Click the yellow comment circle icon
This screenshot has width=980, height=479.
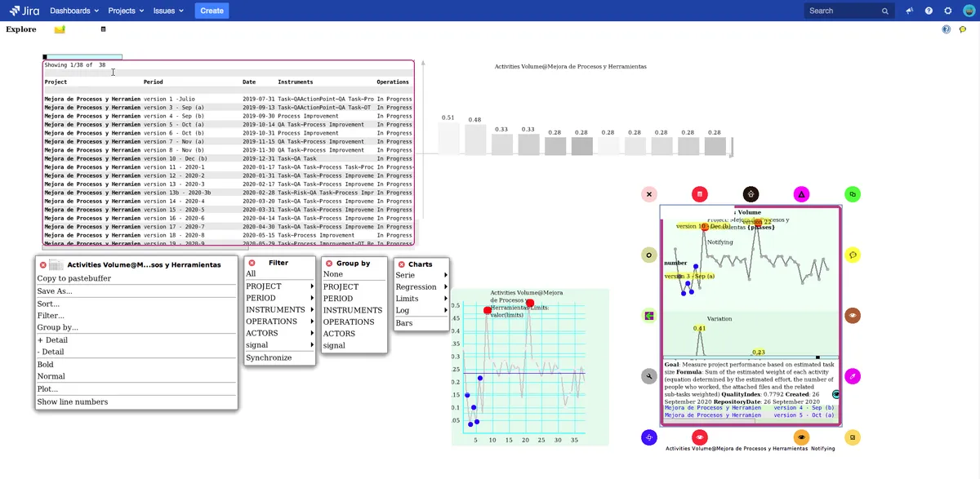pos(853,255)
